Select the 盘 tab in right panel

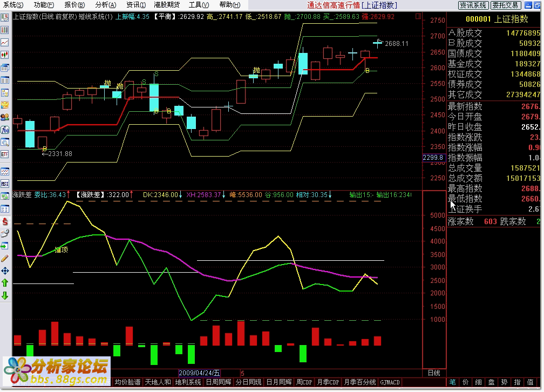[491, 382]
